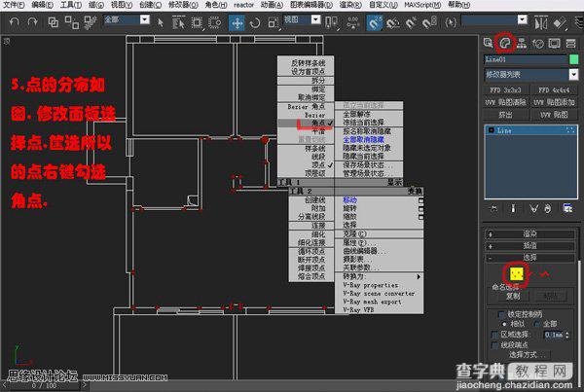584x392 pixels.
Task: Click the Undo arrow in toolbar
Action: click(14, 22)
